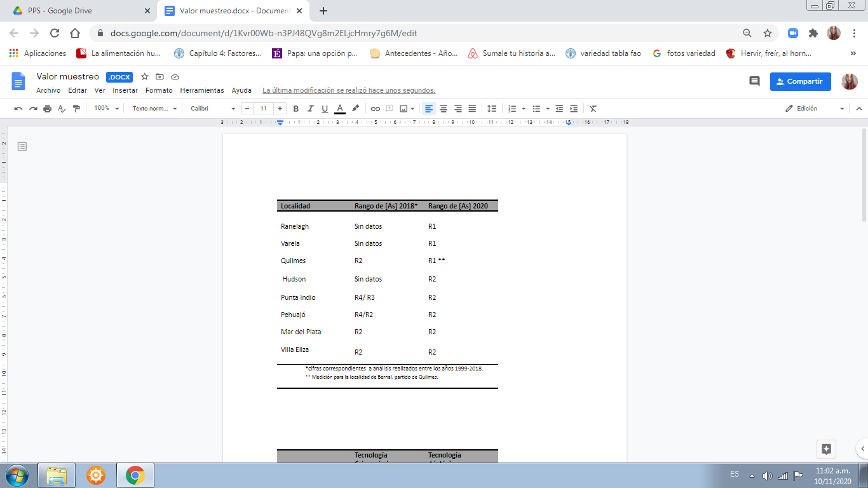Open the text color picker

pos(340,109)
